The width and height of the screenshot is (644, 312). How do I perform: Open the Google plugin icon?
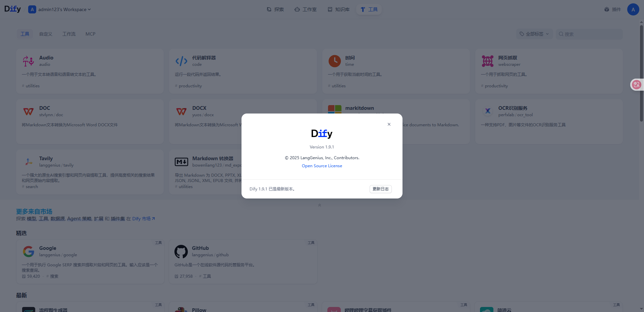29,252
